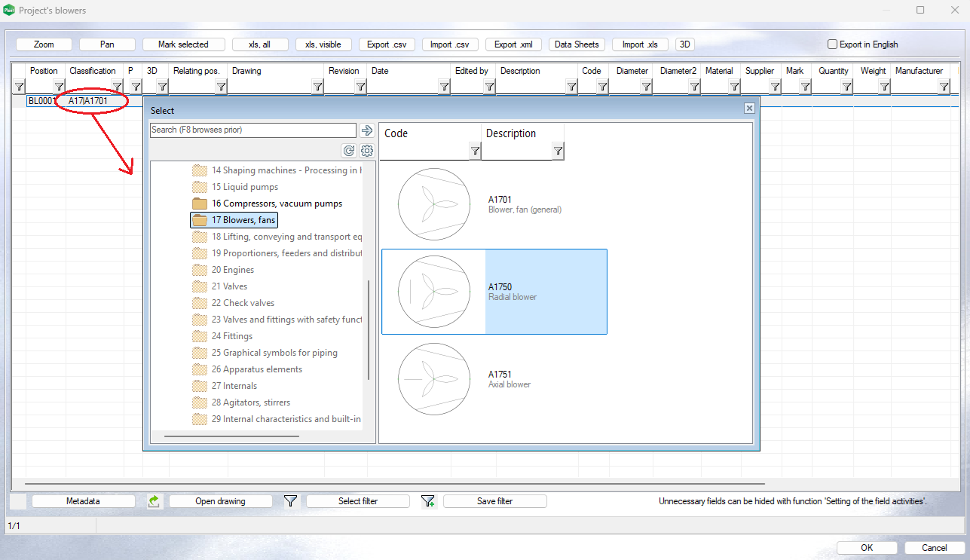Enable the Export in English checkbox

[833, 44]
